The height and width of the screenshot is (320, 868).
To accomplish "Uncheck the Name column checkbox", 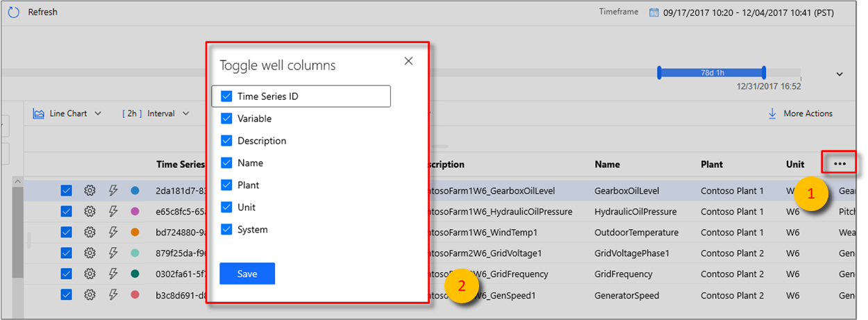I will click(226, 163).
